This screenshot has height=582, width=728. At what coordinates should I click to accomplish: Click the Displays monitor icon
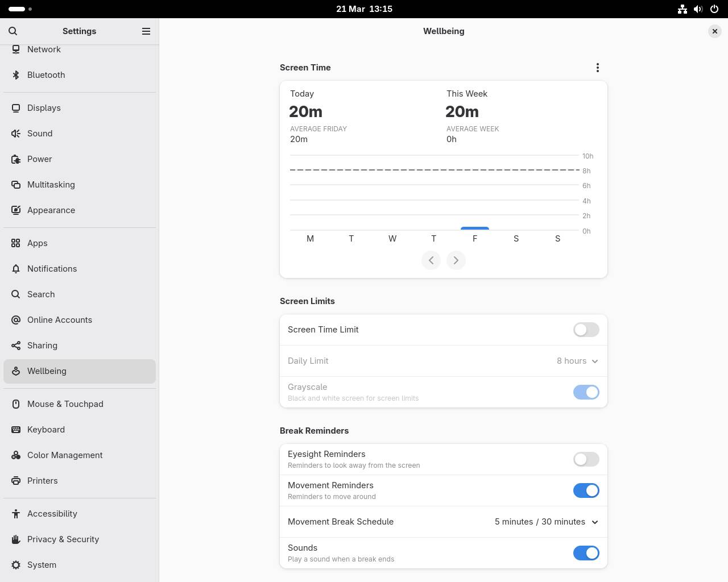point(16,108)
